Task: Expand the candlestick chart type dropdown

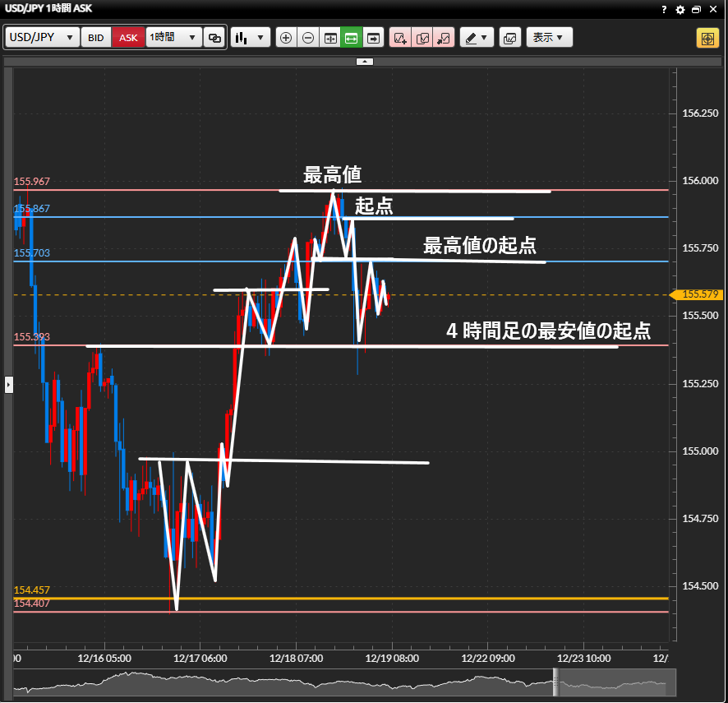Action: coord(251,38)
